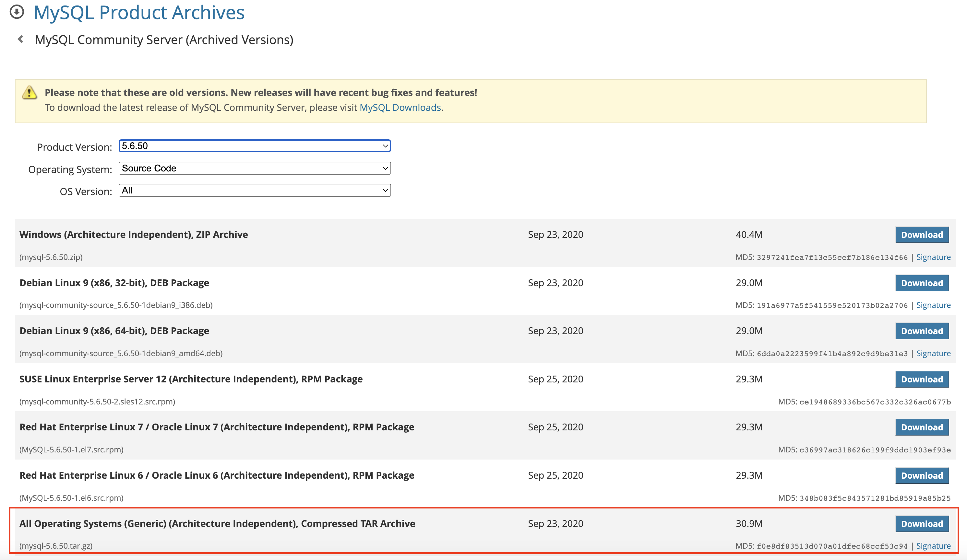Click the Sep 25, 2020 date in SUSE row

[x=555, y=379]
